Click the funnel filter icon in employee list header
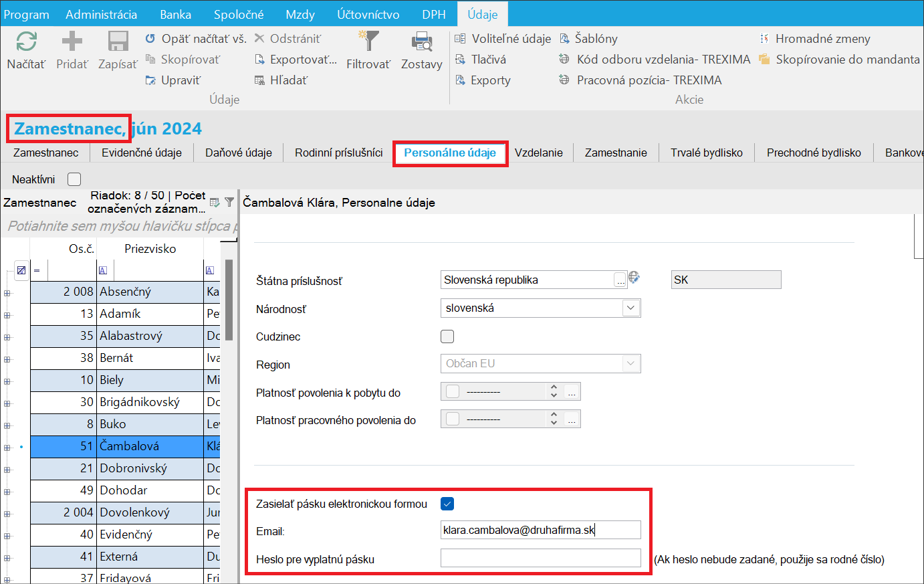924x584 pixels. click(x=229, y=202)
